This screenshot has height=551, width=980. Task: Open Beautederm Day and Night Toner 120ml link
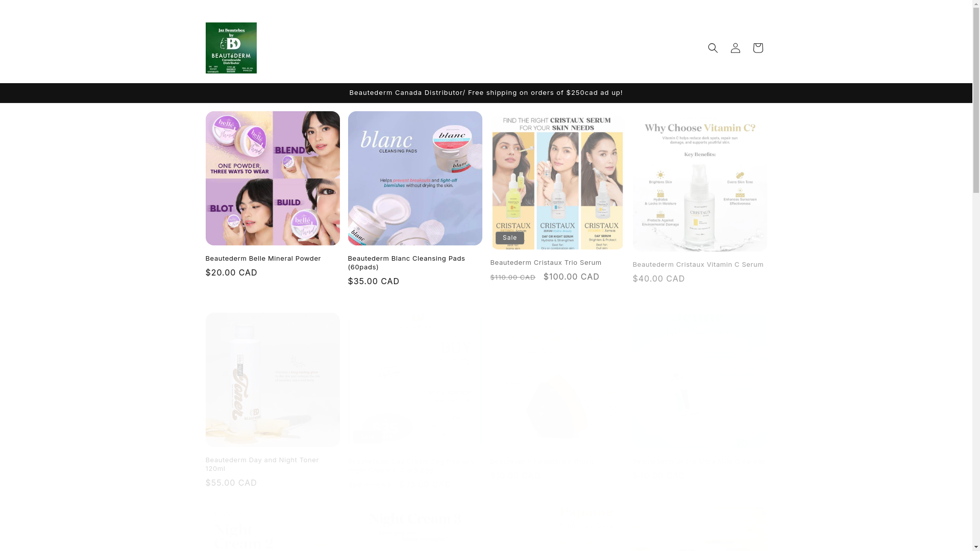pyautogui.click(x=262, y=464)
